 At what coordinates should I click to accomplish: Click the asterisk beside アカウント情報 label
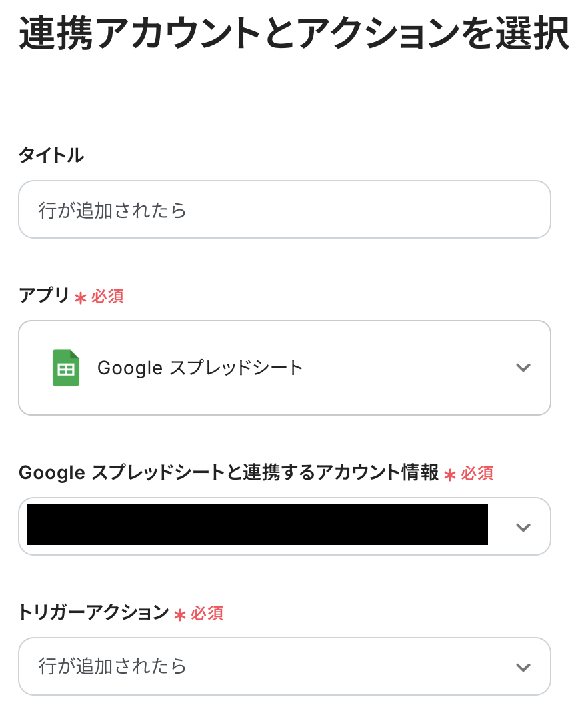450,474
